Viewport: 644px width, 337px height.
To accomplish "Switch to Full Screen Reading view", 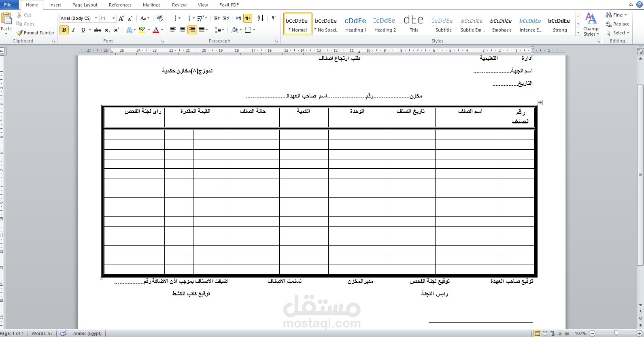I will point(545,333).
